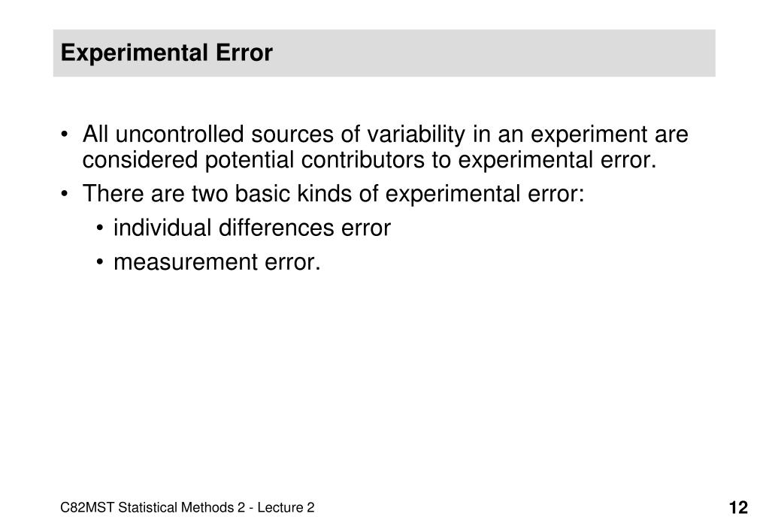Click the word "variability" in first bullet
Image resolution: width=769 pixels, height=532 pixels.
416,135
